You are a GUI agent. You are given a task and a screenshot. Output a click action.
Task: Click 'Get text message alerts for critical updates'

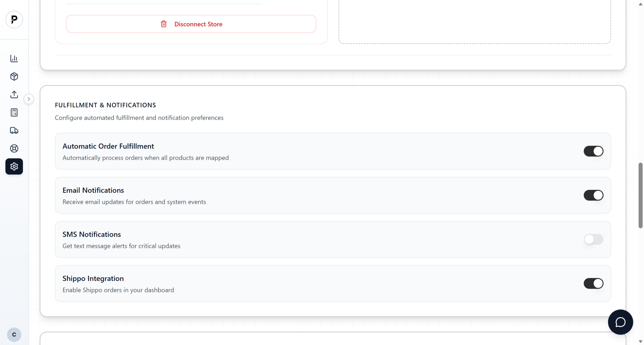pos(121,246)
